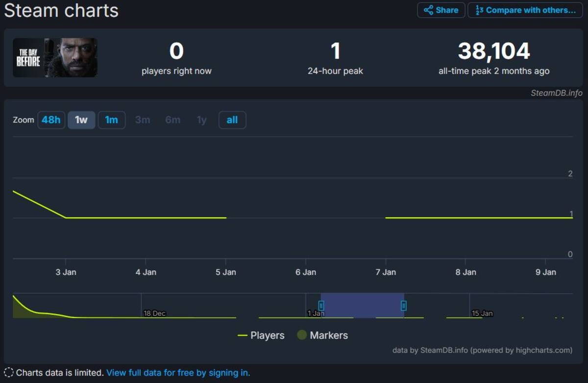Click The Day Before game thumbnail
The height and width of the screenshot is (383, 588).
(x=55, y=57)
